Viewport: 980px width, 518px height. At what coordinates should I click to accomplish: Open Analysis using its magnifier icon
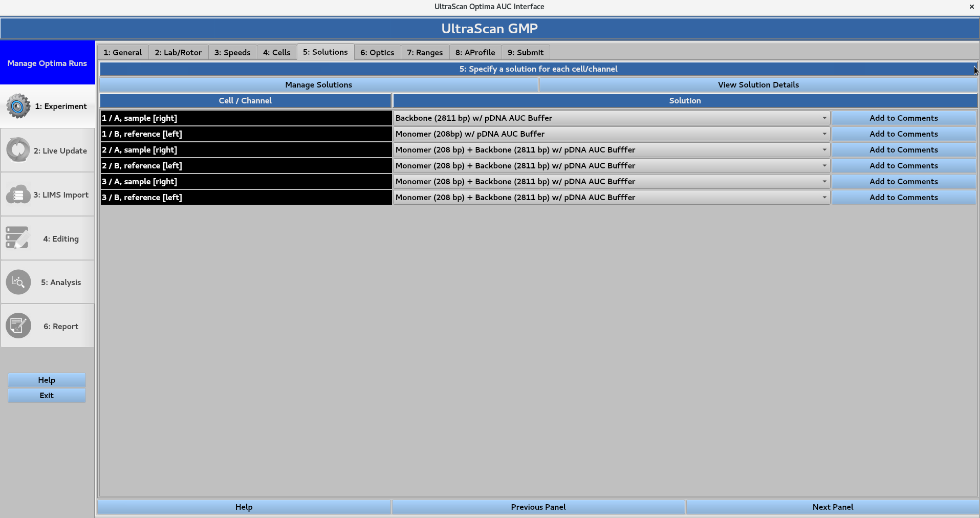tap(18, 282)
